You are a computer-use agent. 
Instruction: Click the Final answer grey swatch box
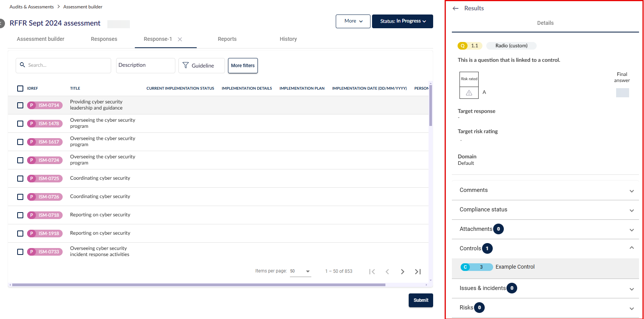tap(622, 93)
